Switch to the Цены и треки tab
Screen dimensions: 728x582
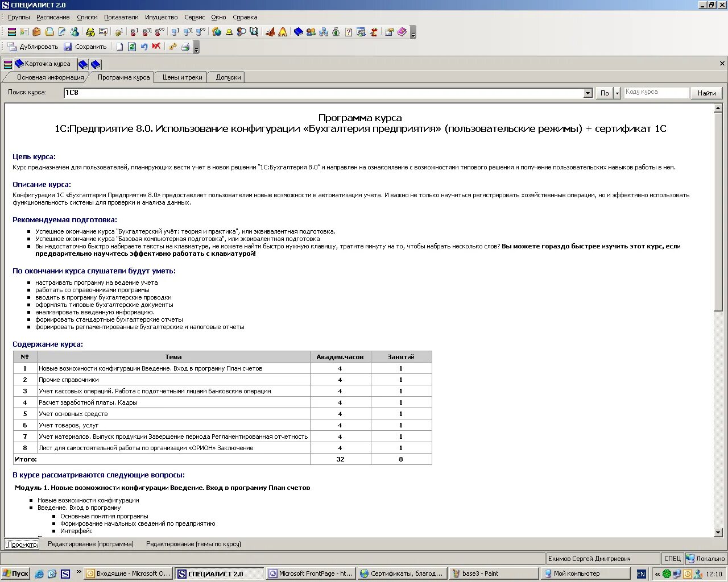[182, 77]
